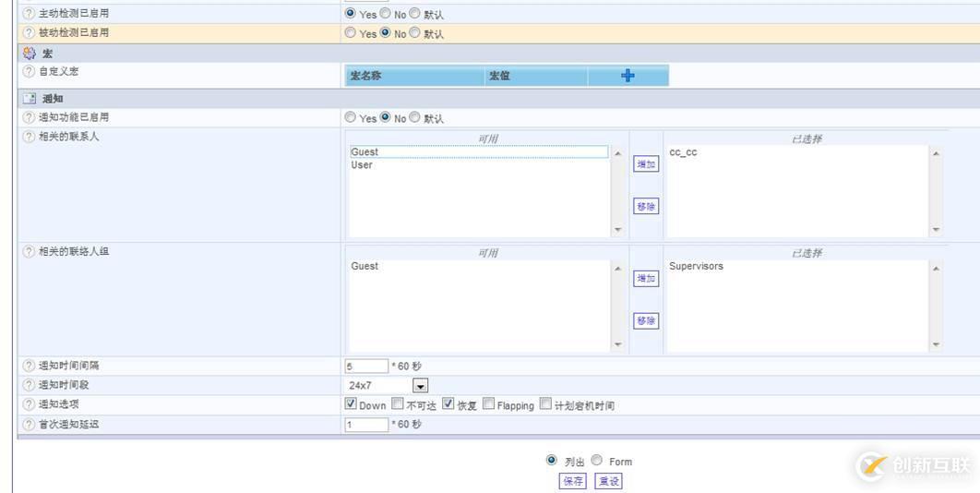This screenshot has height=493, width=980.
Task: Click the 通知时间间隔 input field
Action: click(367, 366)
